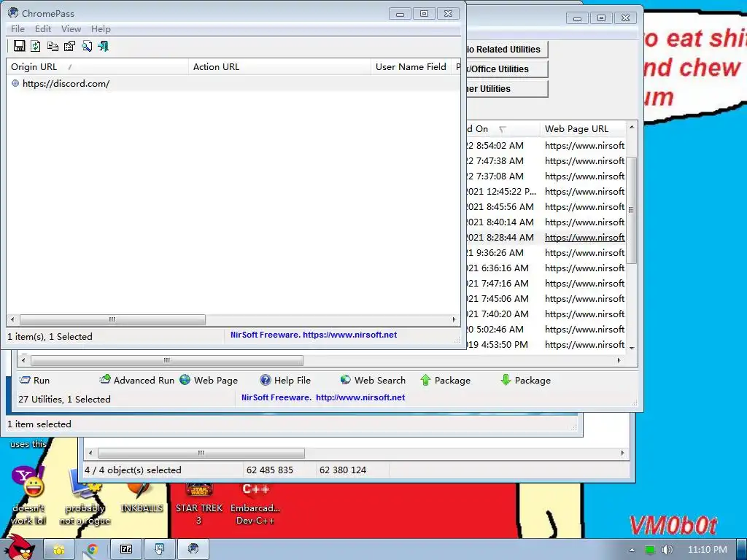Viewport: 747px width, 560px height.
Task: Open the INKBALLS desktop icon
Action: [142, 499]
